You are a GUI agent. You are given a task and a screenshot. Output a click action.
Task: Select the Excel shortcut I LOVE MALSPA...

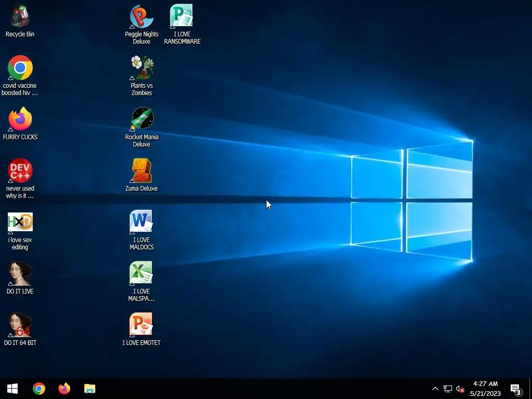[141, 281]
